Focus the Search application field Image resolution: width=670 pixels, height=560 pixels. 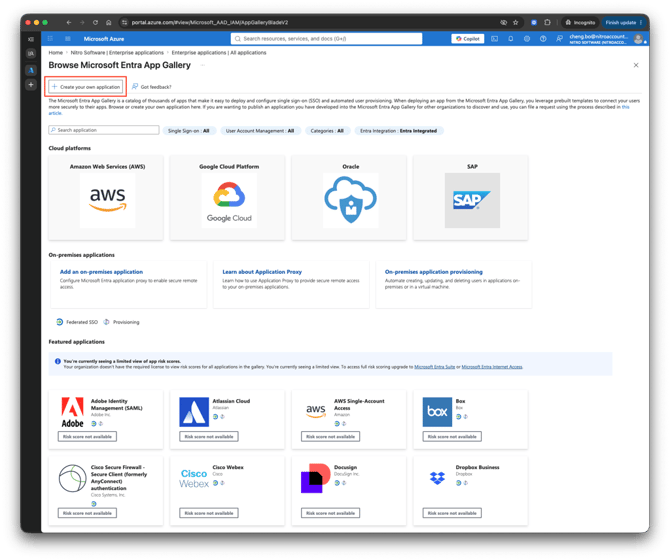coord(104,130)
